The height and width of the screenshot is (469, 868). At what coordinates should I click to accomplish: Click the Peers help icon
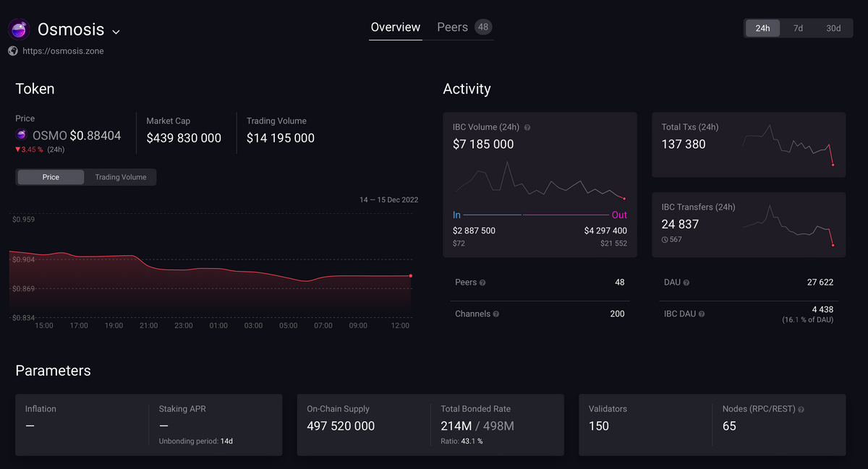(x=482, y=283)
